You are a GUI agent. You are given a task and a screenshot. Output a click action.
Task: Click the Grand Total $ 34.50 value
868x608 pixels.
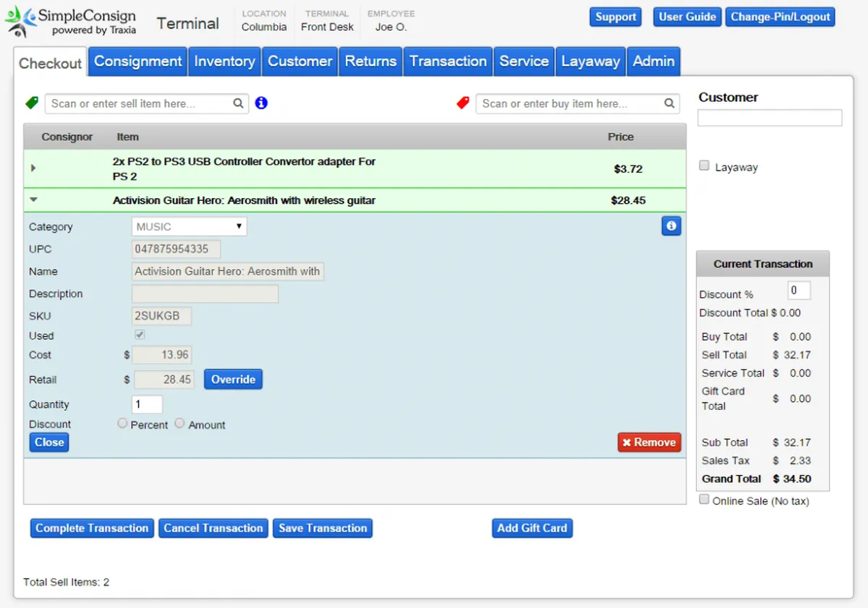792,479
